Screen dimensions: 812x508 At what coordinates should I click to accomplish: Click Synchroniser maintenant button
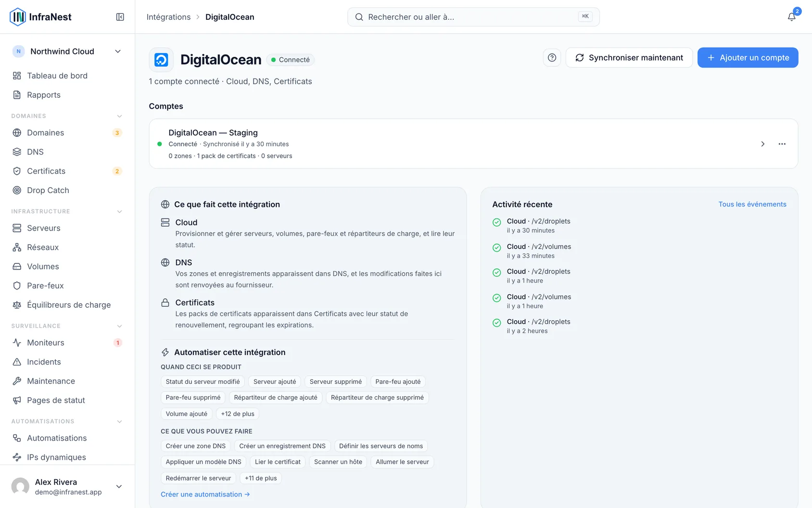(629, 58)
